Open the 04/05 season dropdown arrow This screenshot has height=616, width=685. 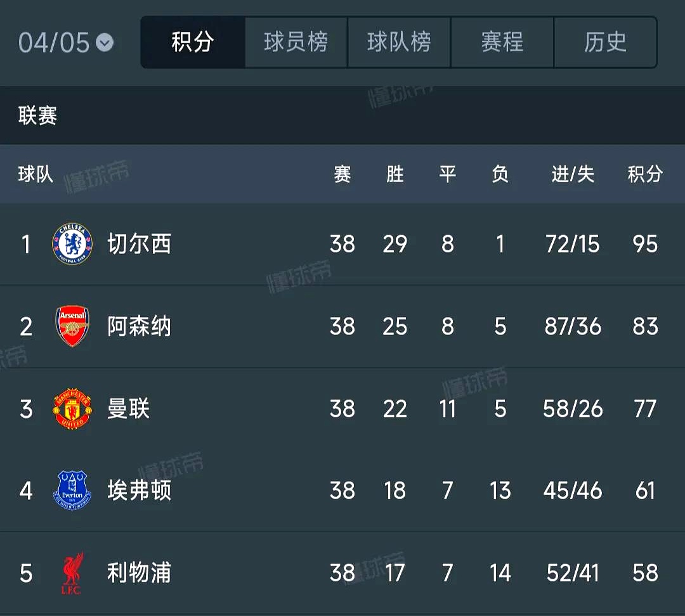click(105, 43)
